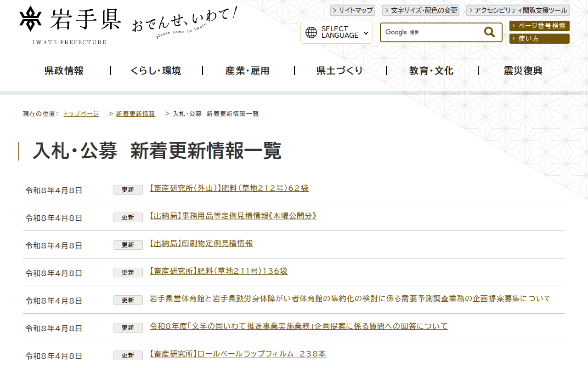Open the SELECT LANGUAGE dropdown
The height and width of the screenshot is (368, 588).
[337, 32]
